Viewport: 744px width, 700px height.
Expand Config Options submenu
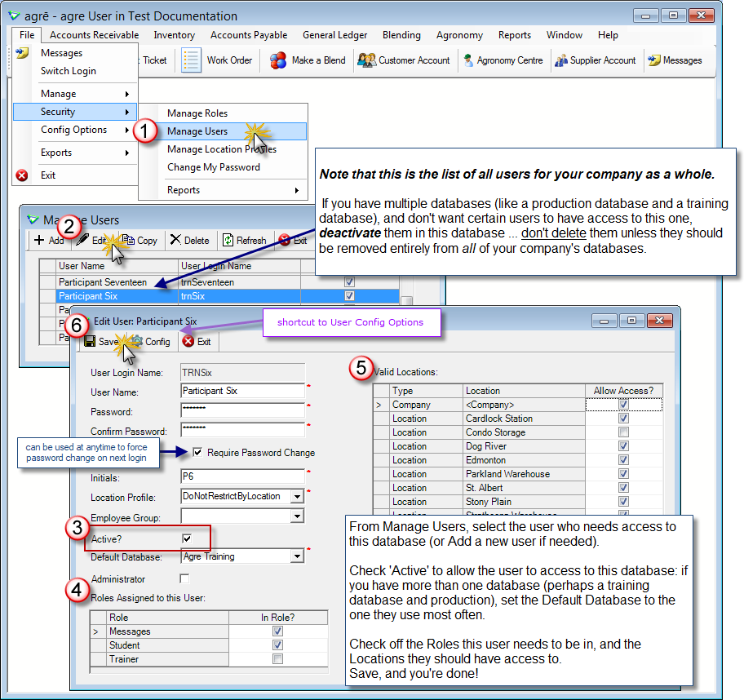point(127,130)
